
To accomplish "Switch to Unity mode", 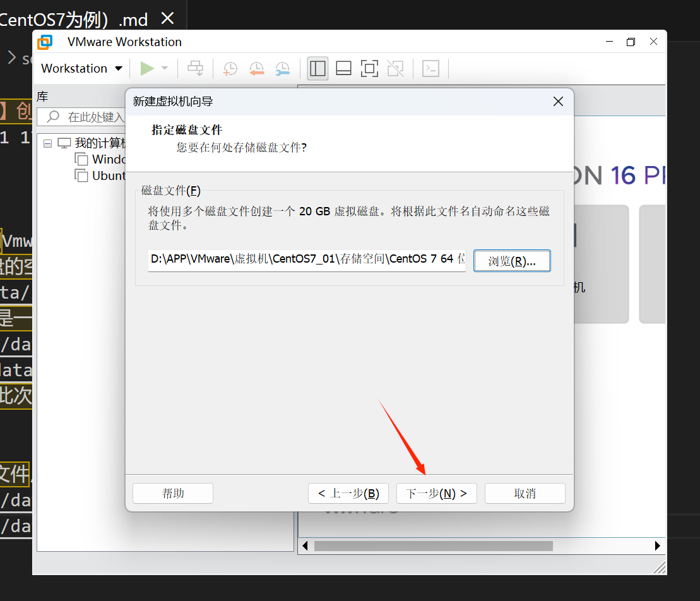I will pos(396,68).
